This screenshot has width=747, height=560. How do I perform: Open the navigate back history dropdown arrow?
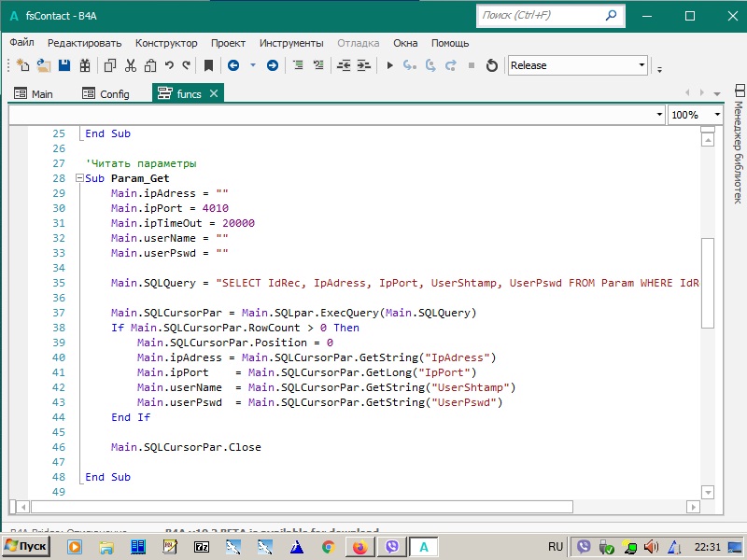pos(253,65)
